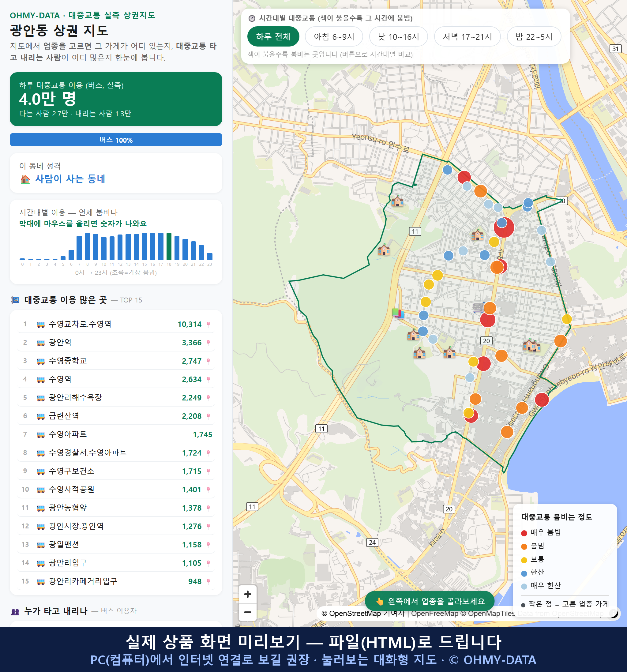Click the 금련산역 stop name

coord(64,416)
